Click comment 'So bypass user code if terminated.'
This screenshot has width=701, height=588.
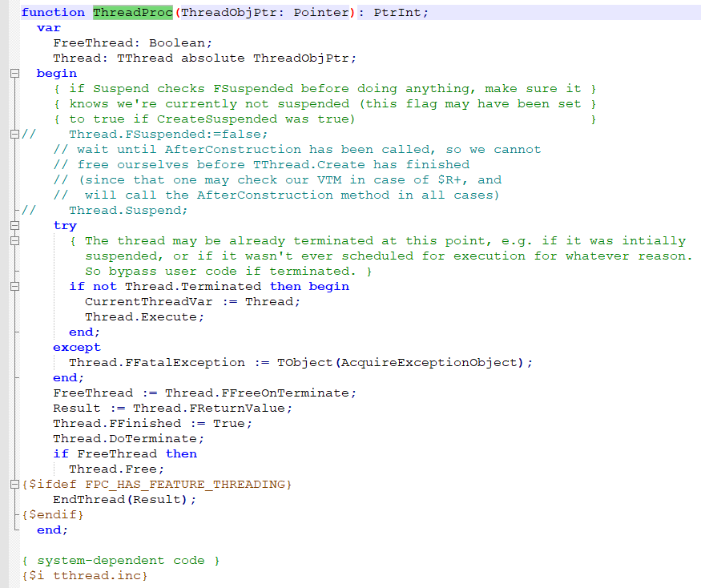pos(220,271)
